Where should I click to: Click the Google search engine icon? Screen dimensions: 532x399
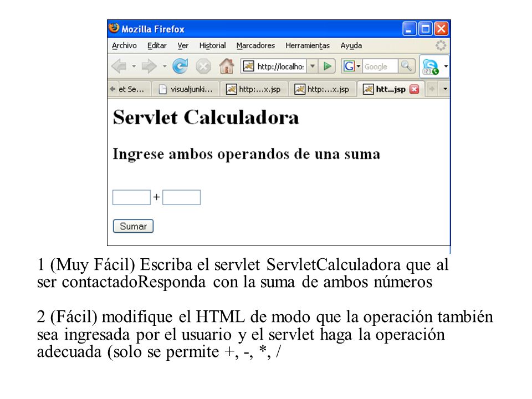[x=349, y=66]
